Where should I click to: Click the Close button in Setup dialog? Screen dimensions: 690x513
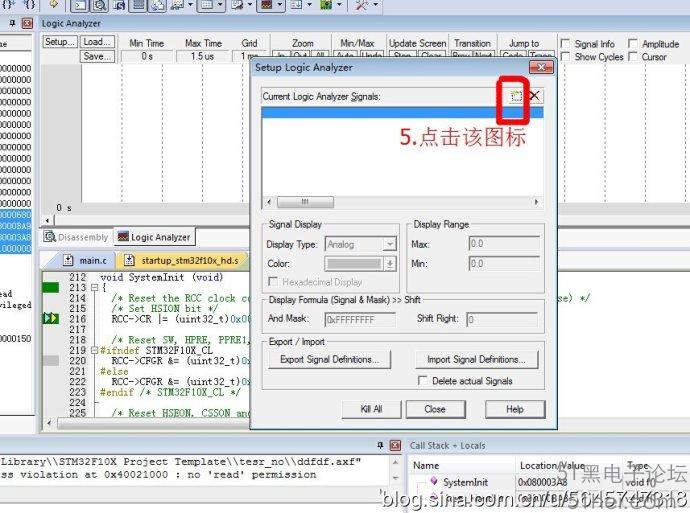[435, 409]
